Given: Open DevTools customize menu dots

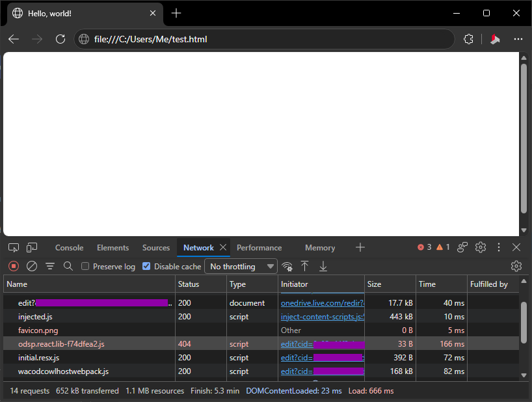Looking at the screenshot, I should (498, 247).
